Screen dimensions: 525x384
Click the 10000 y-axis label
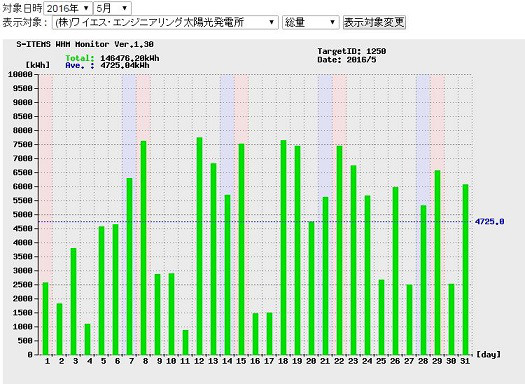tap(20, 74)
